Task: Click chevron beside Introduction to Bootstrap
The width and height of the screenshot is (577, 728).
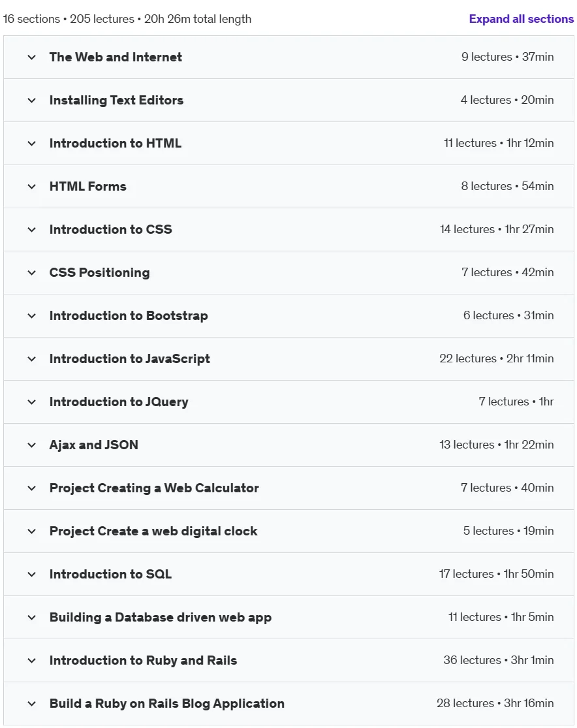Action: point(31,316)
